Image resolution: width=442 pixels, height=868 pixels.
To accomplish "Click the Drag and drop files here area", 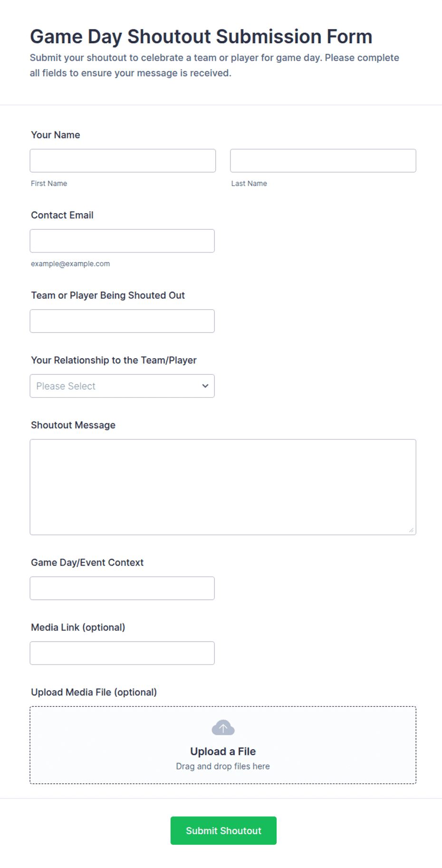I will click(223, 766).
